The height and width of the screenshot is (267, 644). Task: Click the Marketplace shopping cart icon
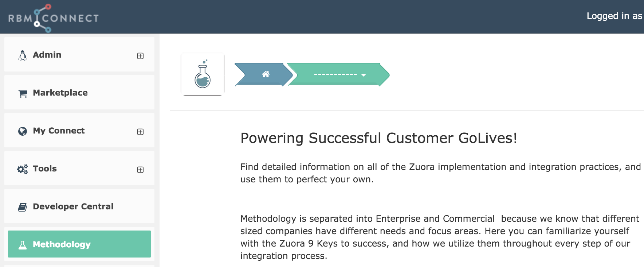(23, 94)
